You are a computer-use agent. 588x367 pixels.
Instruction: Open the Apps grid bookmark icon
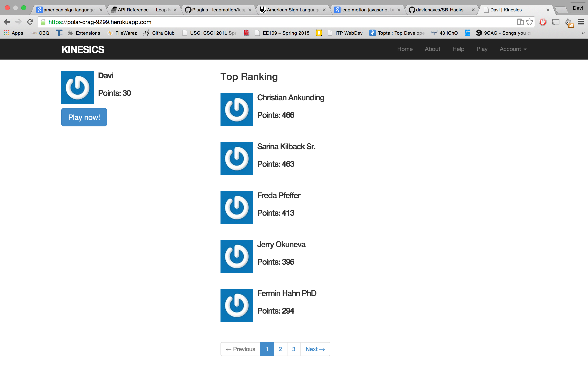click(x=6, y=33)
